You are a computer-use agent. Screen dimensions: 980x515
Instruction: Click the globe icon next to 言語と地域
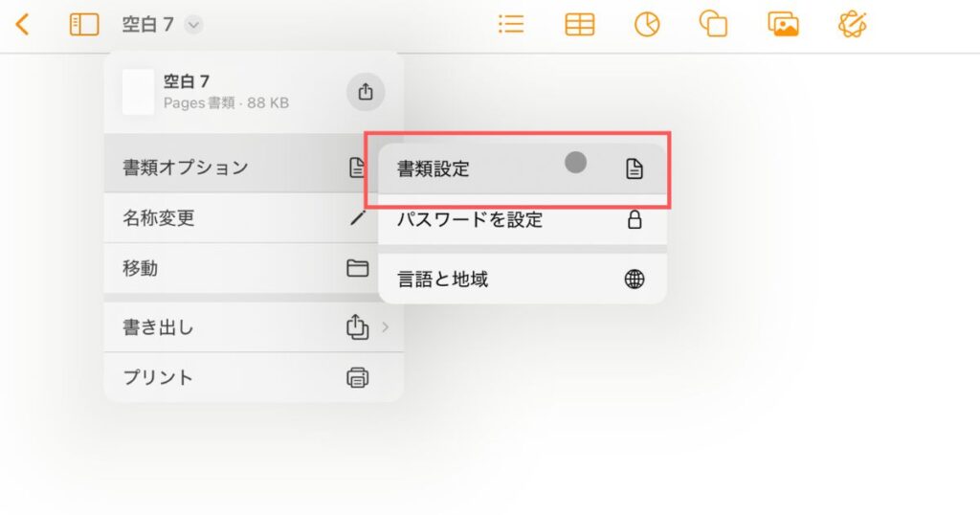point(635,279)
